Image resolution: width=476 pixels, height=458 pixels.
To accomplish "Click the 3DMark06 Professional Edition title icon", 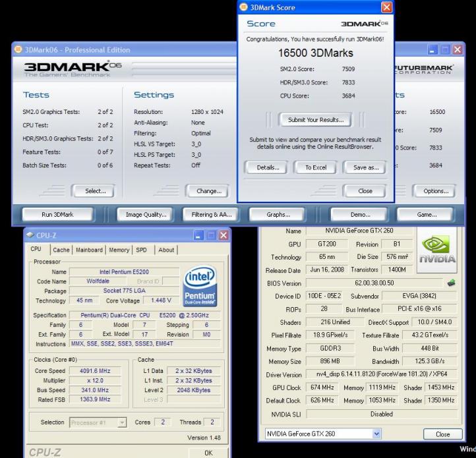I will (x=18, y=49).
